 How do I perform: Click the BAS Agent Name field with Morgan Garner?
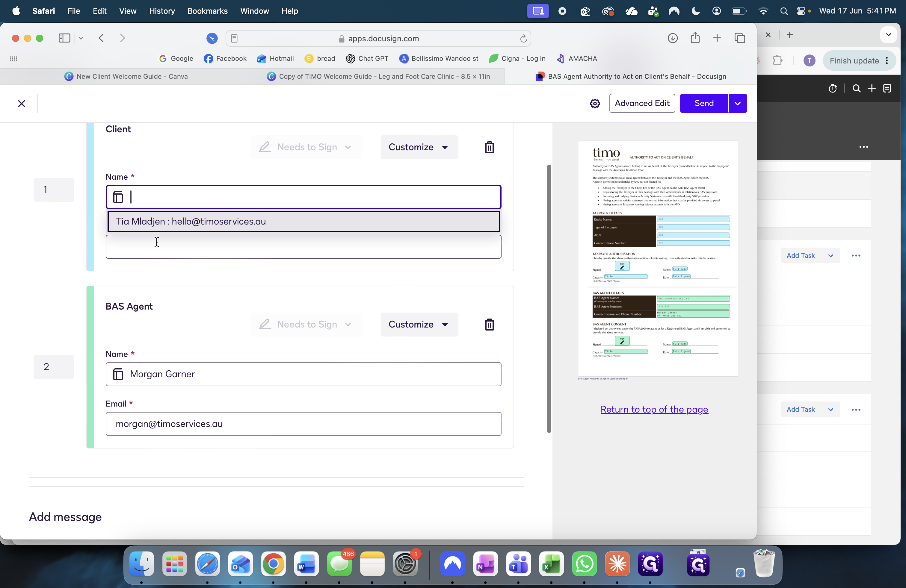(x=303, y=374)
